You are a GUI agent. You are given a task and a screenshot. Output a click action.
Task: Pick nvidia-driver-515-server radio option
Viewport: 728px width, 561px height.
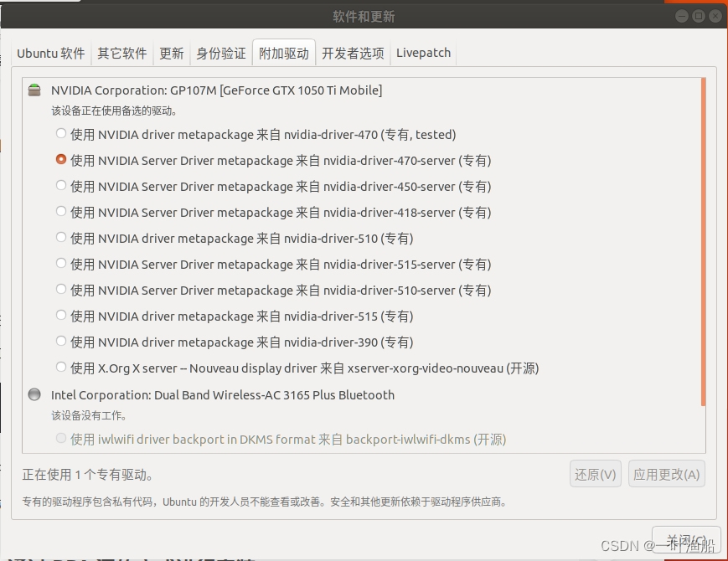click(61, 264)
